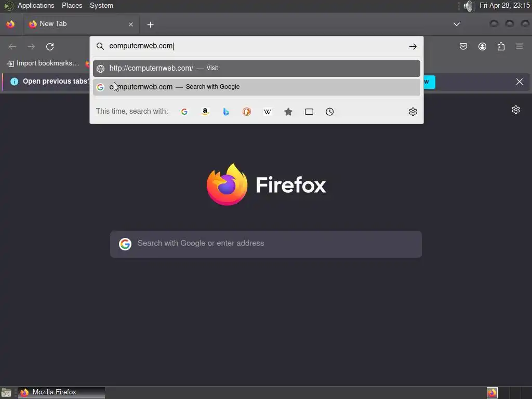Open the Pocket save icon
The image size is (532, 399).
463,46
